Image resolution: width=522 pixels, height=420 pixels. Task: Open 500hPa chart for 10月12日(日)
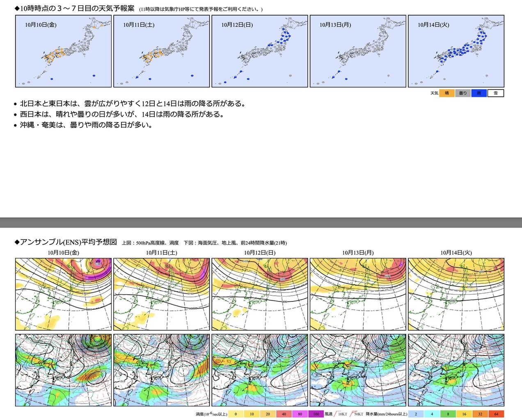tap(260, 294)
